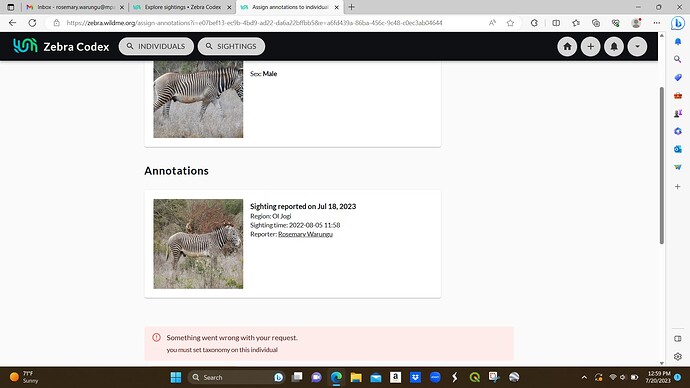Image resolution: width=690 pixels, height=388 pixels.
Task: Click the page vertical scrollbar
Action: pos(661,165)
